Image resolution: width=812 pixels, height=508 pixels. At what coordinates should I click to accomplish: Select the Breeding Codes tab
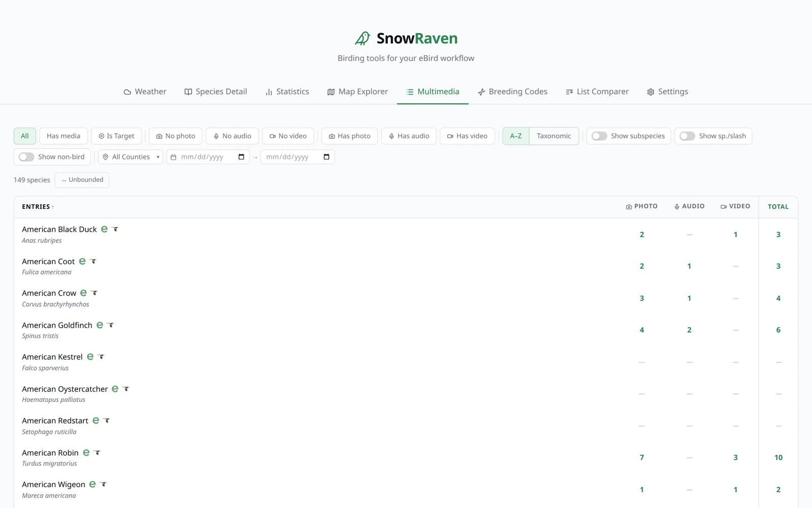(513, 92)
